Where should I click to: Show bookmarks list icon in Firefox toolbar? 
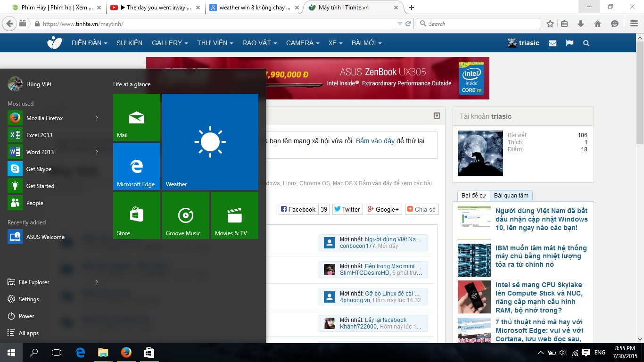[564, 24]
